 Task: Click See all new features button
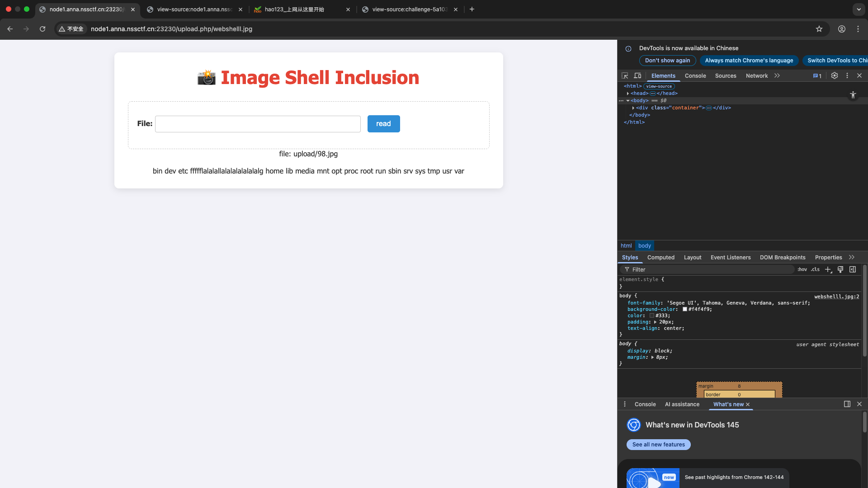click(x=658, y=445)
